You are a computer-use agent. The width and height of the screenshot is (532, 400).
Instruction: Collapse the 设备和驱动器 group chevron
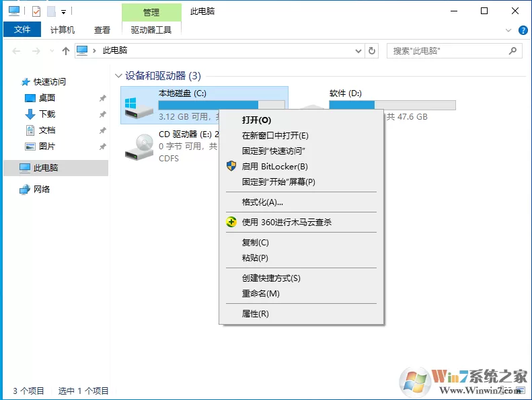click(x=118, y=75)
